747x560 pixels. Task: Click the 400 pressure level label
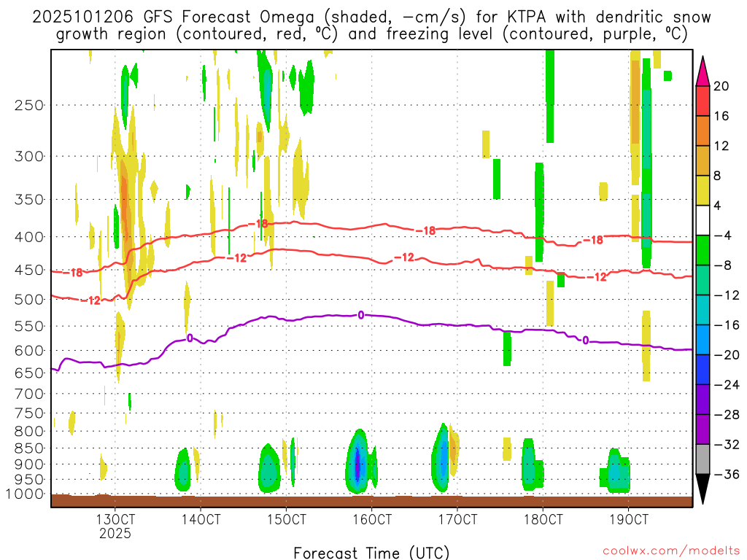[29, 237]
